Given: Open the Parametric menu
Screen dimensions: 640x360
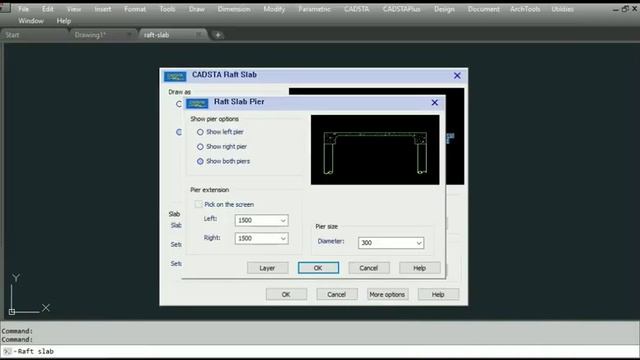Looking at the screenshot, I should (x=314, y=9).
